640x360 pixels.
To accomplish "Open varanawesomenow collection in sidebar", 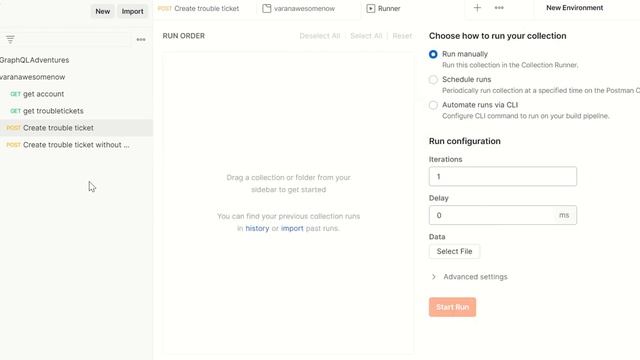I will pos(33,77).
